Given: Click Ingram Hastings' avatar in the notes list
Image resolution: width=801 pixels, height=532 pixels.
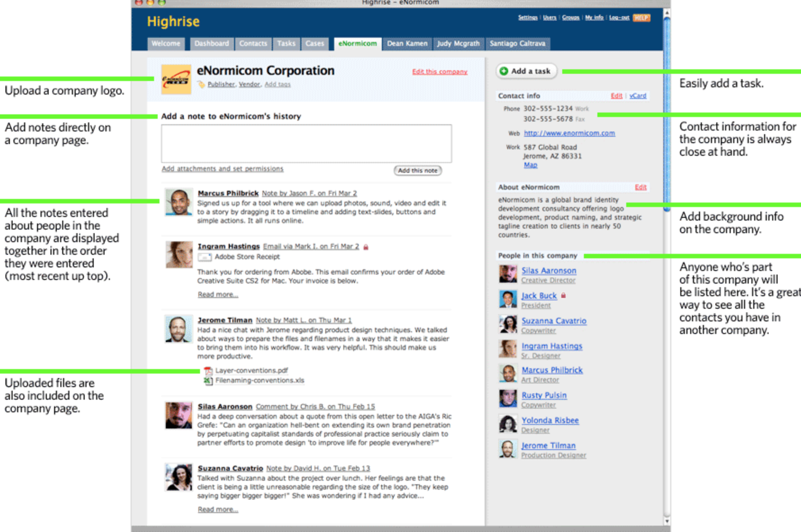Looking at the screenshot, I should coord(179,254).
